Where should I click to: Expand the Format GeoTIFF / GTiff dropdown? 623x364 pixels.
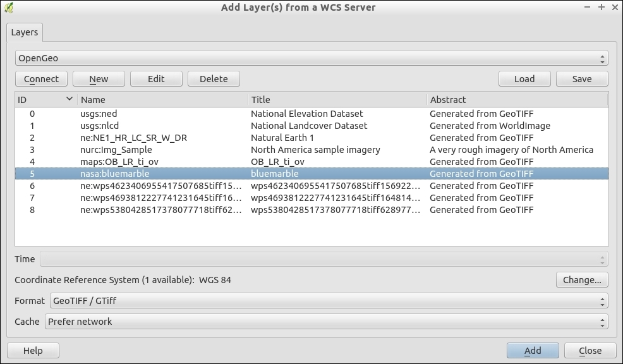coord(329,301)
